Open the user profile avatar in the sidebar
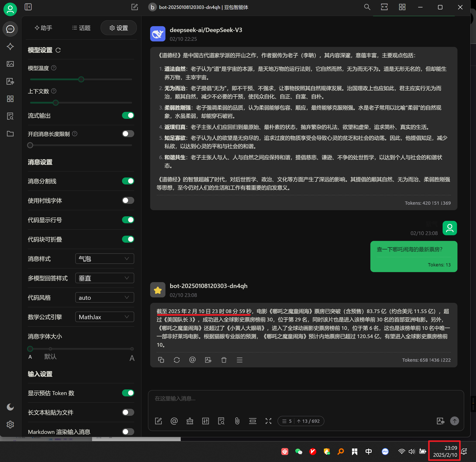This screenshot has width=476, height=462. (x=10, y=9)
